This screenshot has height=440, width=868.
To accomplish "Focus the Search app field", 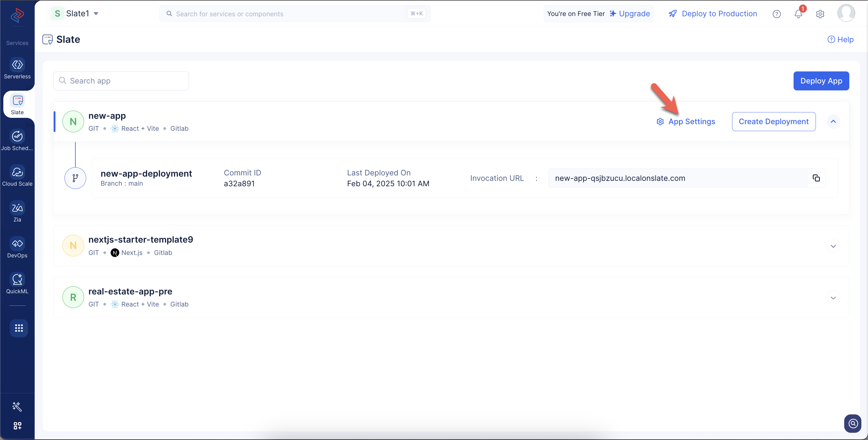I will click(121, 81).
